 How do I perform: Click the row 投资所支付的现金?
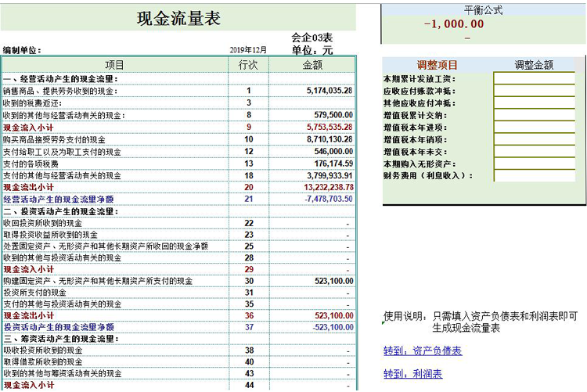(178, 293)
